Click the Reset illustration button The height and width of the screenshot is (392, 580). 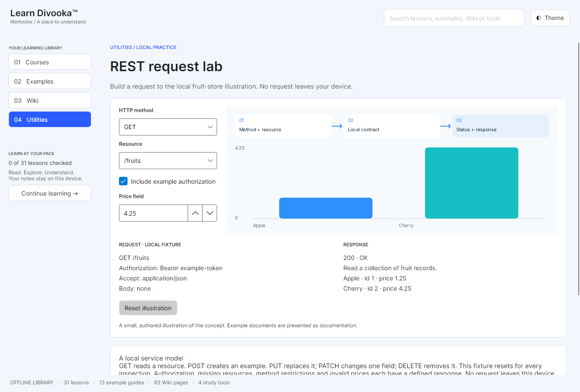[x=148, y=308]
